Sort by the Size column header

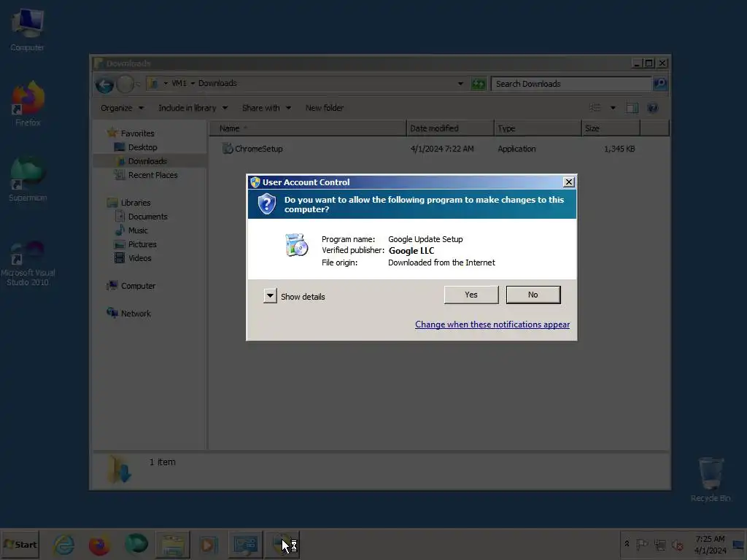pyautogui.click(x=611, y=128)
